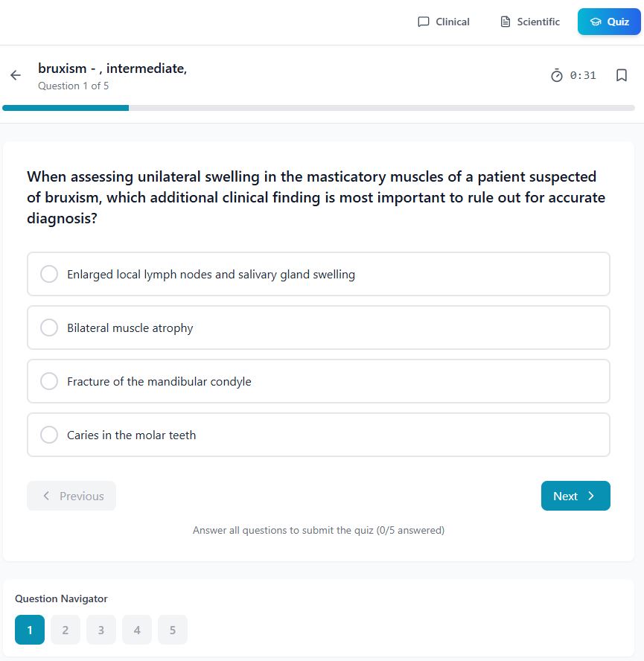The image size is (644, 661).
Task: Switch to the Clinical tab
Action: 444,22
